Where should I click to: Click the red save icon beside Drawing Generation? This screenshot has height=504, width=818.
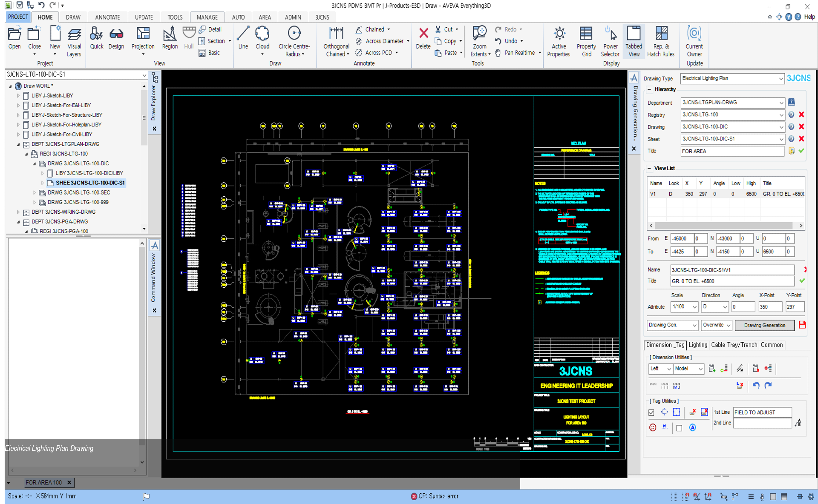[x=802, y=325]
